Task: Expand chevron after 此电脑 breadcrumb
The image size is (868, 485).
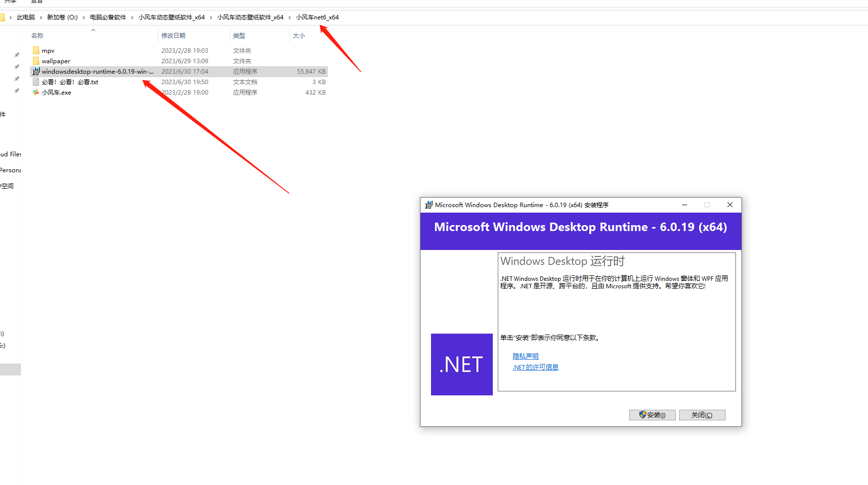Action: (x=41, y=17)
